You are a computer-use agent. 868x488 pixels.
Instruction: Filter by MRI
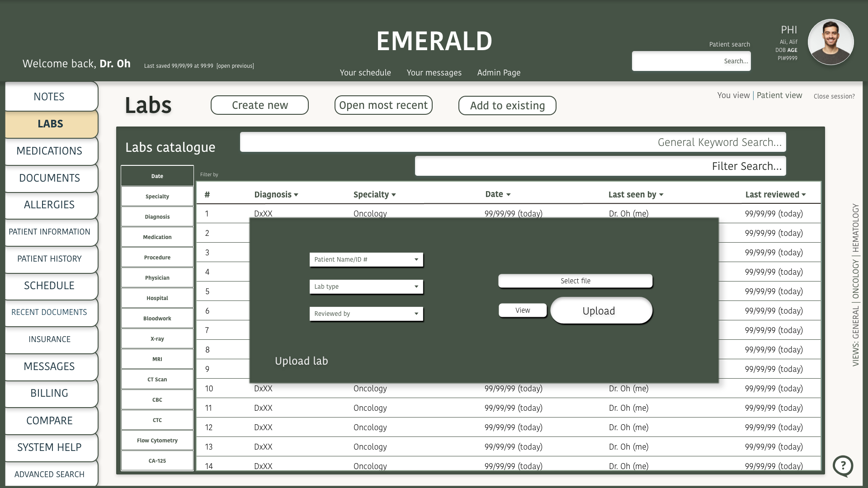point(157,359)
